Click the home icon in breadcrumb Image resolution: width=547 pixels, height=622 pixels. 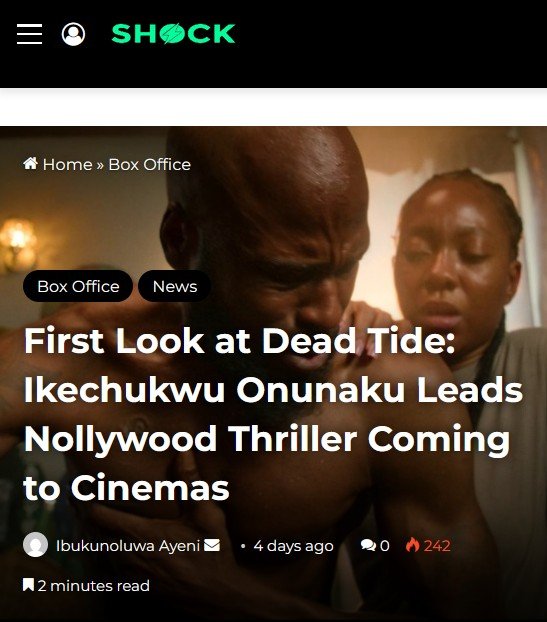tap(31, 163)
